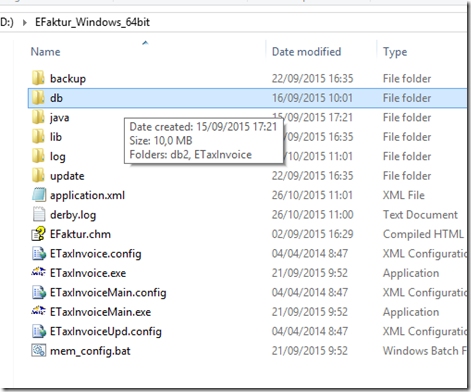Click the log folder icon
The height and width of the screenshot is (392, 471).
pos(38,156)
